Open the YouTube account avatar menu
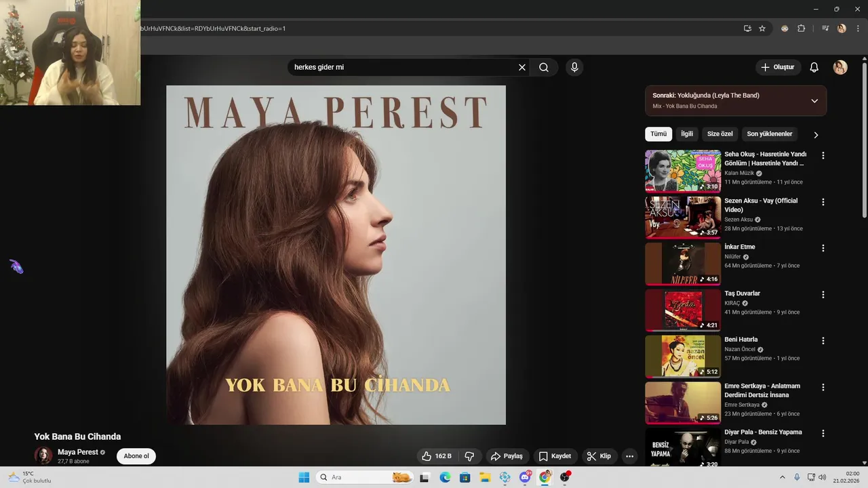Viewport: 868px width, 488px height. [x=840, y=67]
